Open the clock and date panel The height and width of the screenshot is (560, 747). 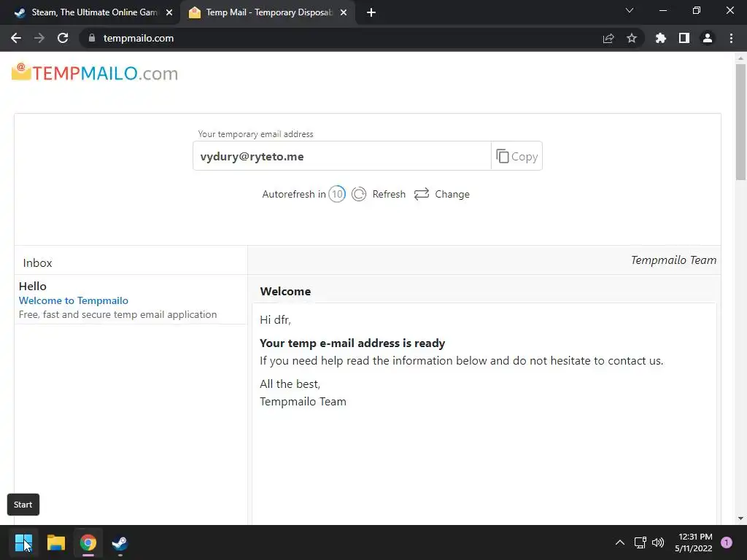pos(693,542)
